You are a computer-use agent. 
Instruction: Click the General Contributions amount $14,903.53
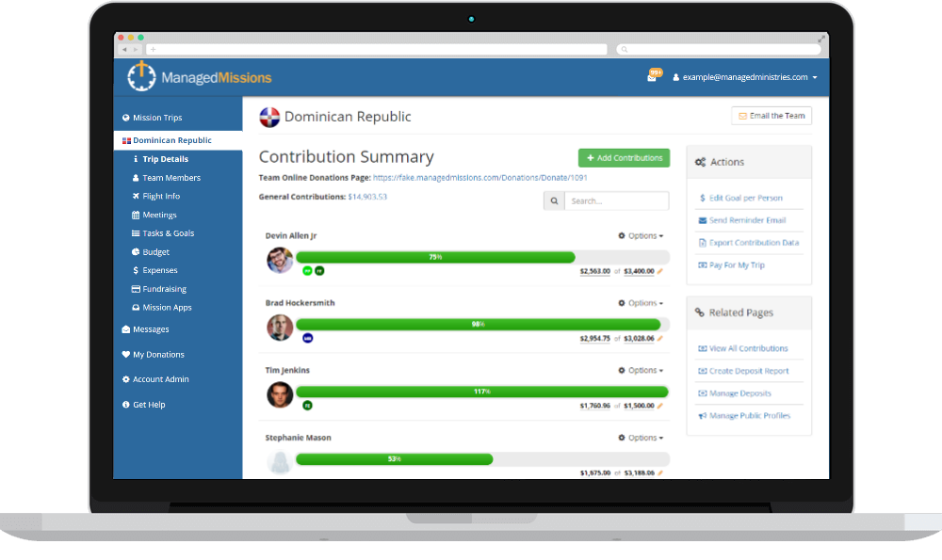pyautogui.click(x=367, y=197)
